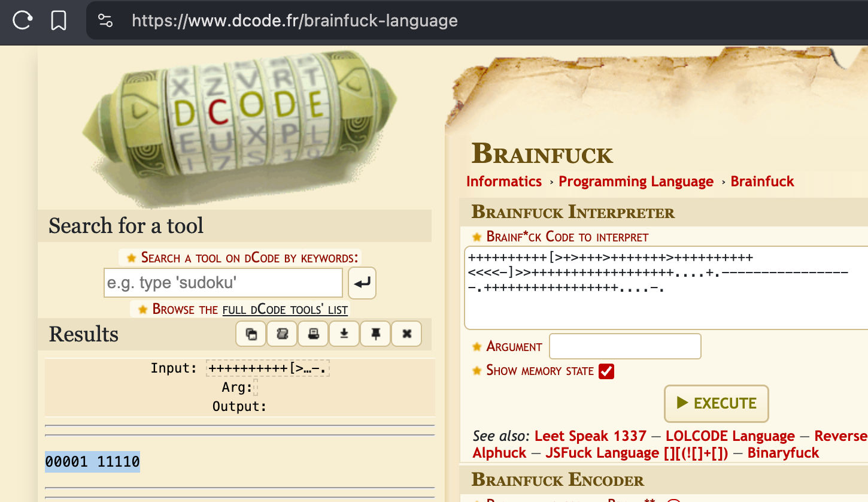The image size is (868, 502).
Task: Click the 'Search a tool on dCode by keywords' label
Action: (x=250, y=258)
